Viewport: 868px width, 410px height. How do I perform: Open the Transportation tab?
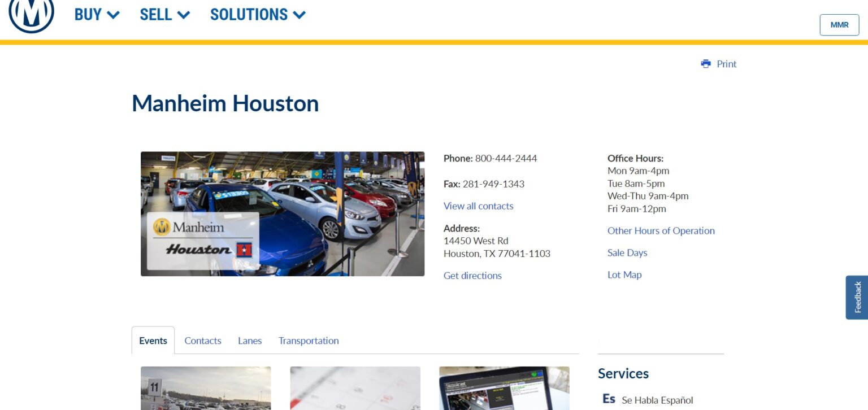coord(309,341)
